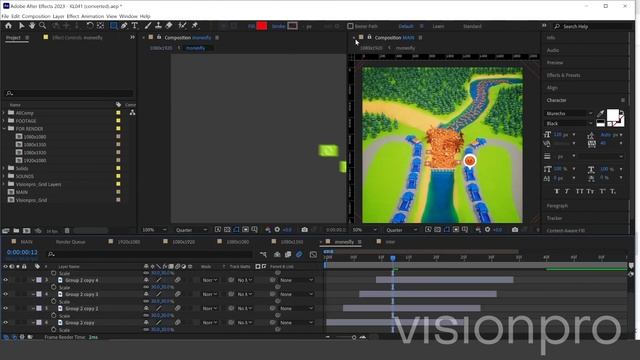
Task: Open the Tracker panel
Action: click(x=554, y=218)
